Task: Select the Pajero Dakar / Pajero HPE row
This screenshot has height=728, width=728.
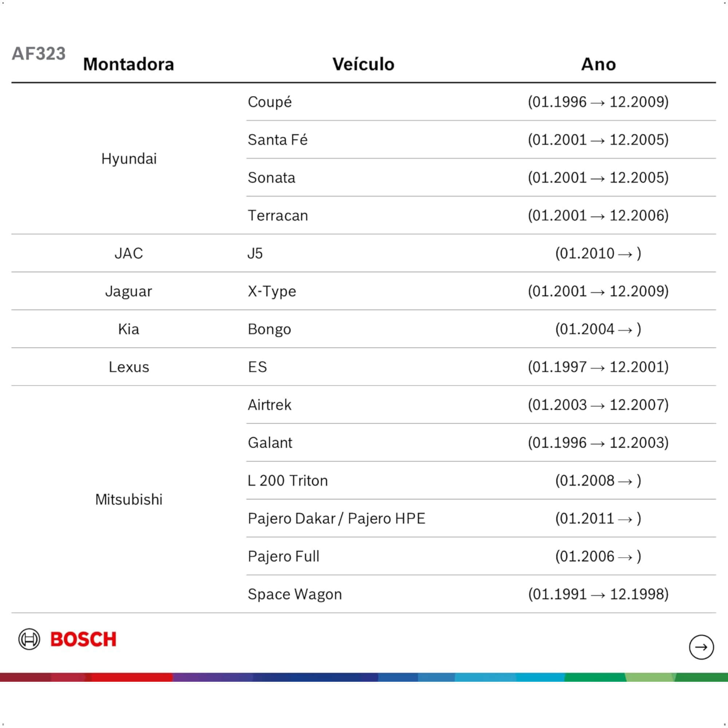Action: [481, 518]
